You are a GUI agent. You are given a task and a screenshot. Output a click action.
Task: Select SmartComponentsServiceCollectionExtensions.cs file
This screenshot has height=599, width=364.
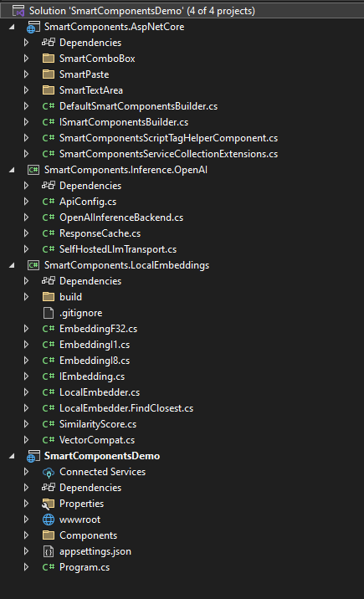[x=168, y=154]
